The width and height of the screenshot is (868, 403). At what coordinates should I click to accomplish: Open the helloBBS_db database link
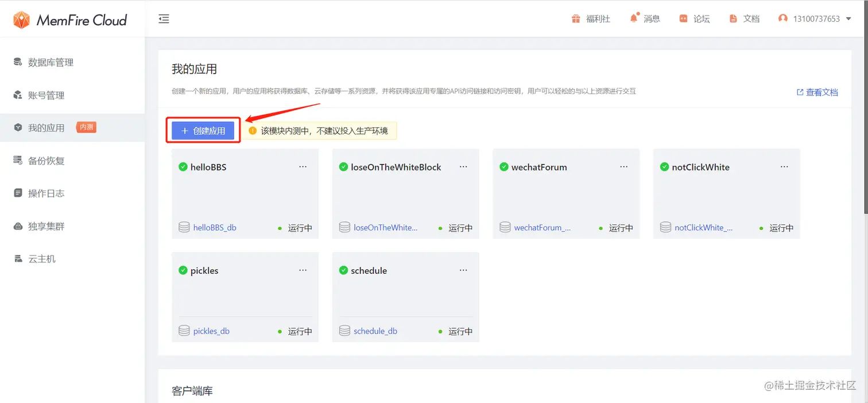(215, 227)
